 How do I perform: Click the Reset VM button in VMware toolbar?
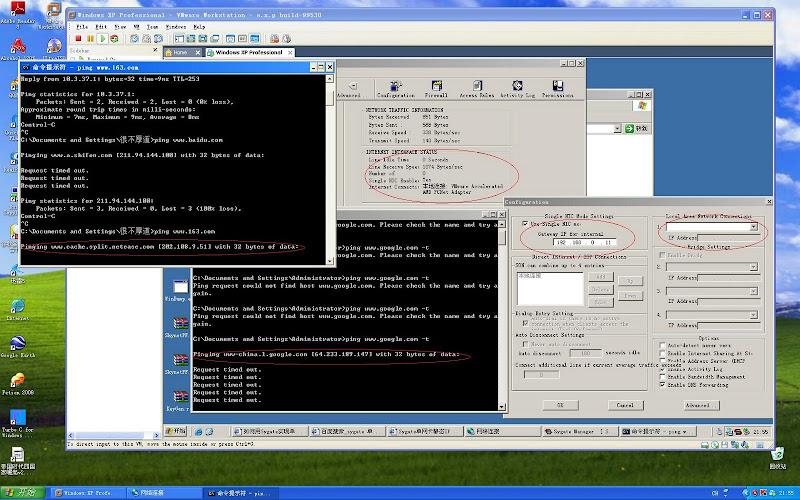[114, 39]
